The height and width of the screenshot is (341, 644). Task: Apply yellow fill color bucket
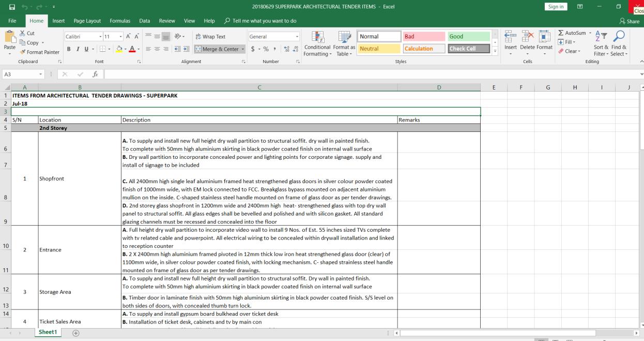click(x=119, y=49)
